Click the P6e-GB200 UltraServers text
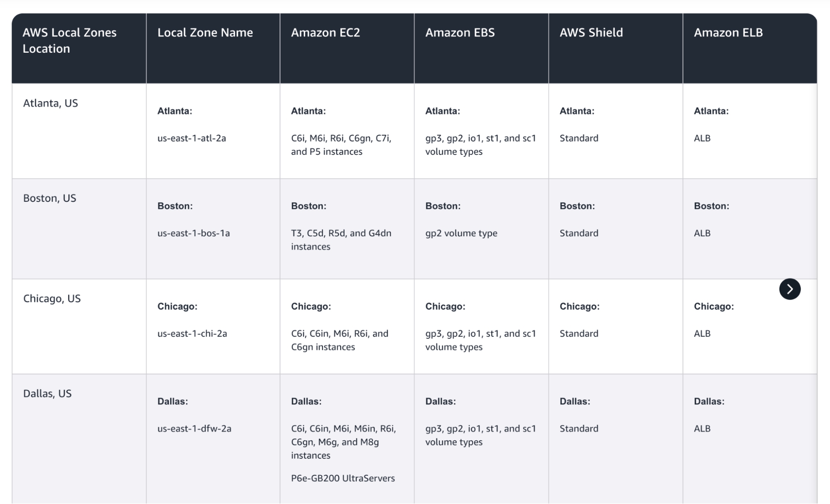The width and height of the screenshot is (830, 504). [343, 478]
